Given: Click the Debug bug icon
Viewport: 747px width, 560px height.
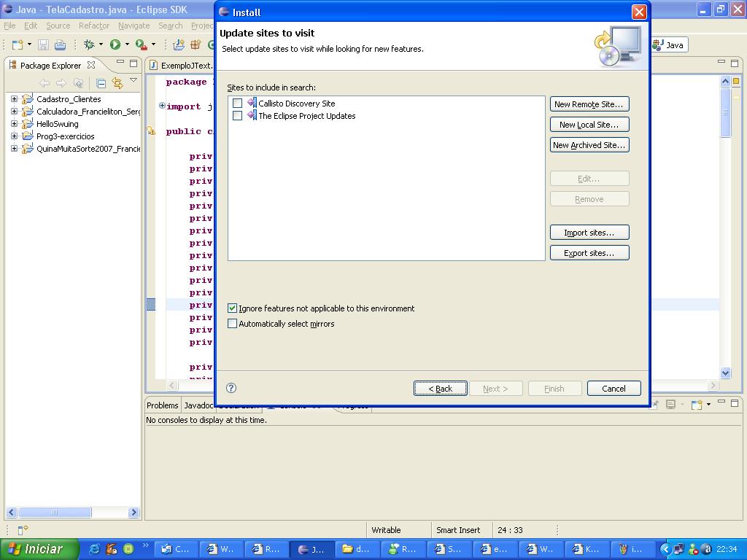Looking at the screenshot, I should tap(88, 44).
